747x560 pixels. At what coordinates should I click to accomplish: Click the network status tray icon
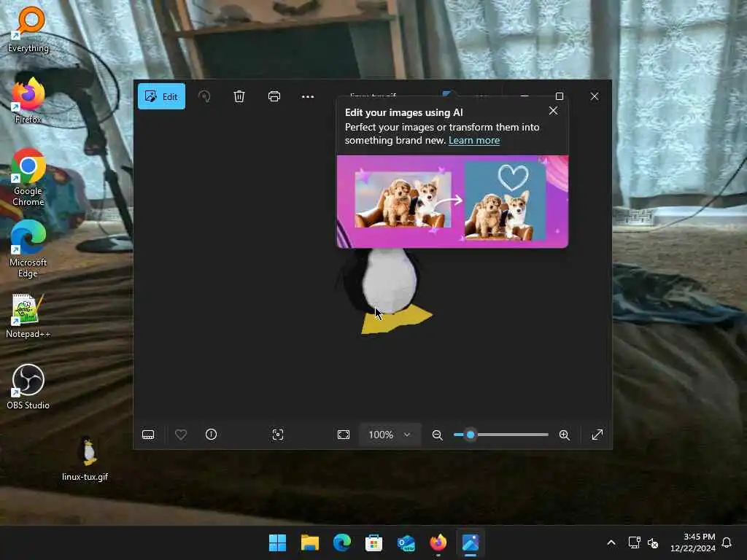[634, 542]
